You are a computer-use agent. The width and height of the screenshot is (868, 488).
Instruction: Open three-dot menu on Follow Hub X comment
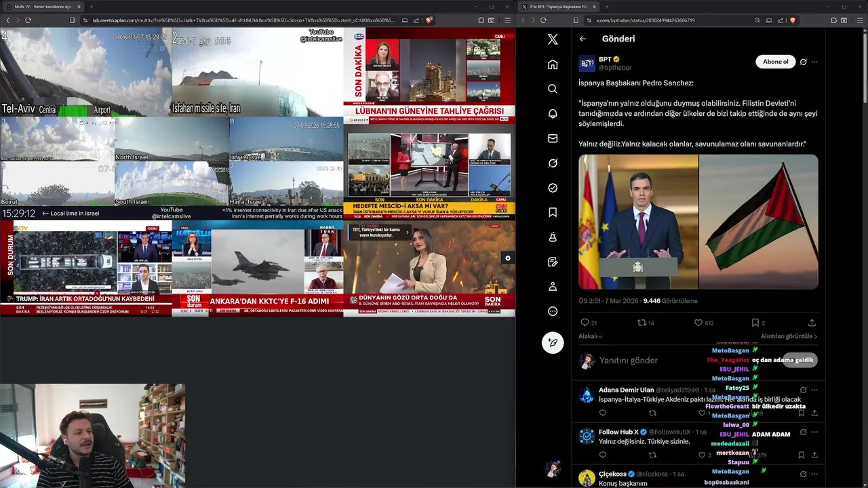(814, 432)
